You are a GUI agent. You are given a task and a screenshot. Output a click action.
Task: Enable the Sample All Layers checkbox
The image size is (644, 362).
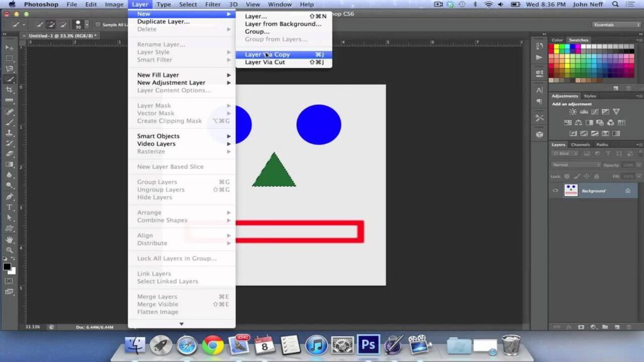(97, 25)
